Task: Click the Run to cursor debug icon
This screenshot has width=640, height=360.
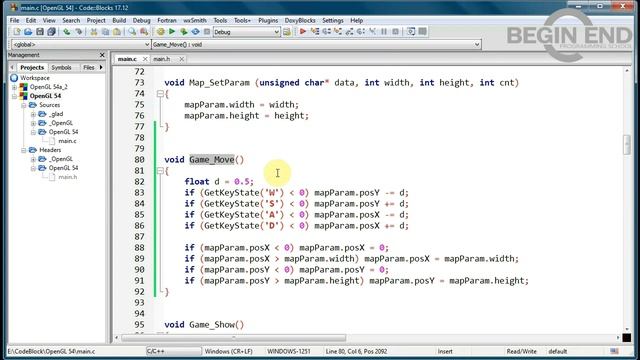Action: point(315,31)
